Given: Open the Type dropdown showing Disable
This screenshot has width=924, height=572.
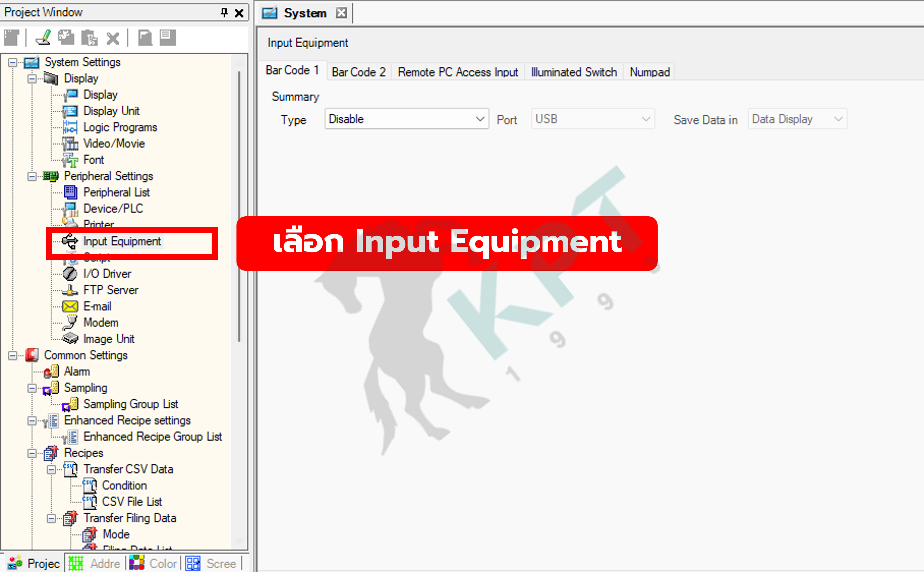Looking at the screenshot, I should [407, 119].
